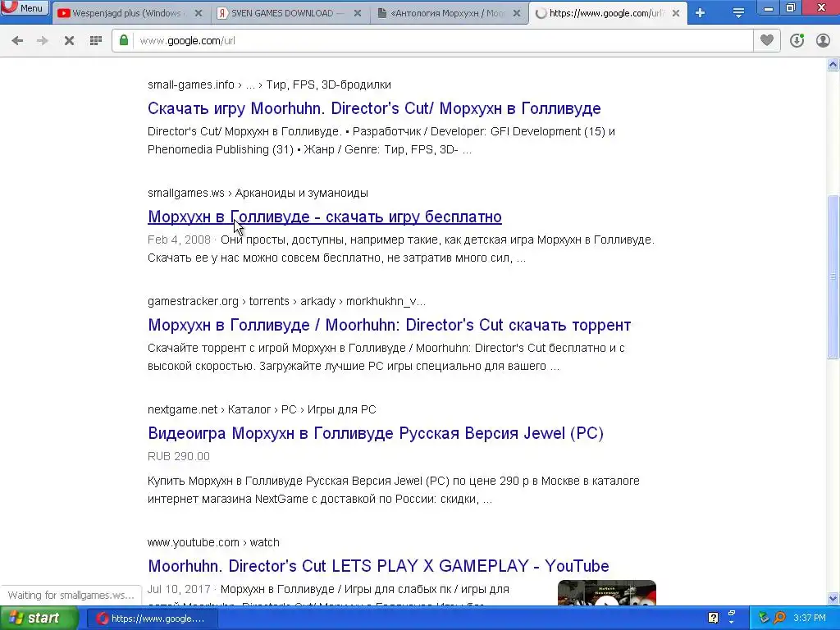Click the network tray icon beside the help icon
The image size is (840, 630).
731,619
